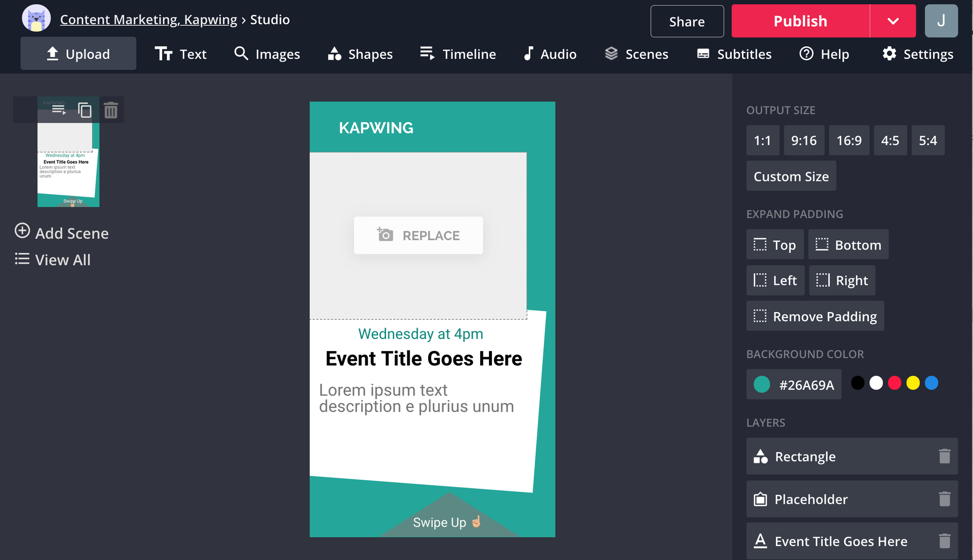Click the Kapwing cat logo
Viewport: 973px width, 560px height.
click(x=36, y=19)
